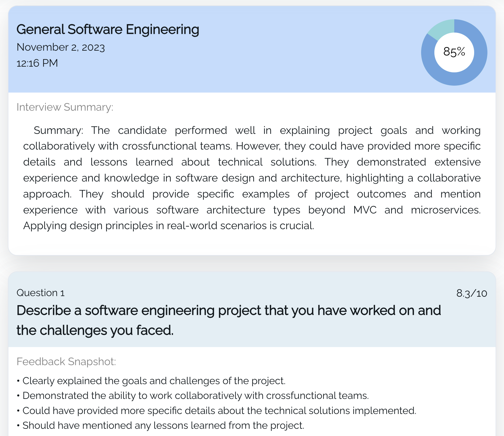Open the 'Describe a software engineering project' question
This screenshot has width=504, height=436.
pos(228,320)
